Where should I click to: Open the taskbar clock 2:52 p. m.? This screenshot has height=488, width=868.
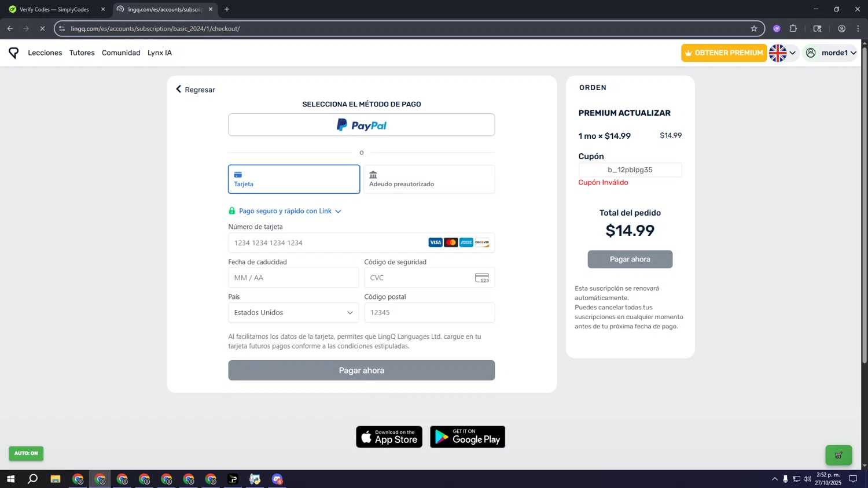828,479
